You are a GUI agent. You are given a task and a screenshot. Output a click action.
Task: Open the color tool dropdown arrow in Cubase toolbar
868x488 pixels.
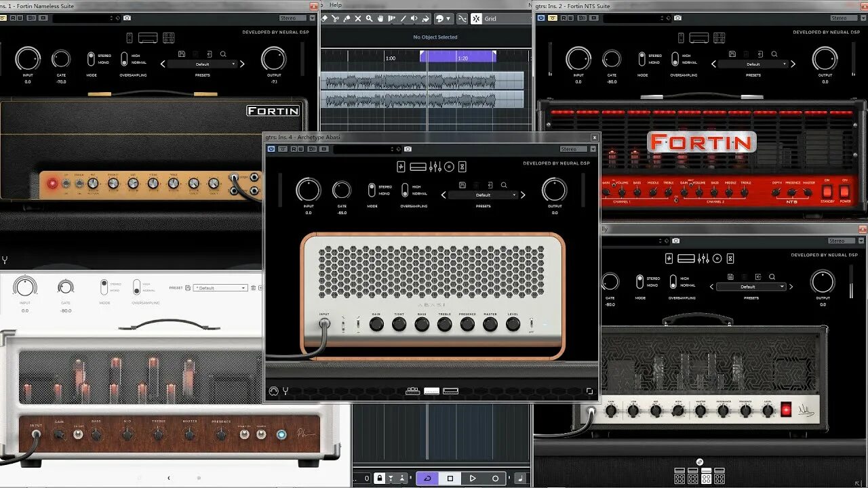pyautogui.click(x=449, y=19)
